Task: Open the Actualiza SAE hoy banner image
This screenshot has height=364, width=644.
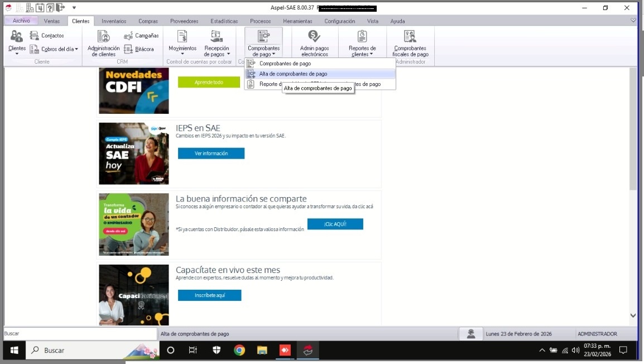Action: pyautogui.click(x=134, y=154)
